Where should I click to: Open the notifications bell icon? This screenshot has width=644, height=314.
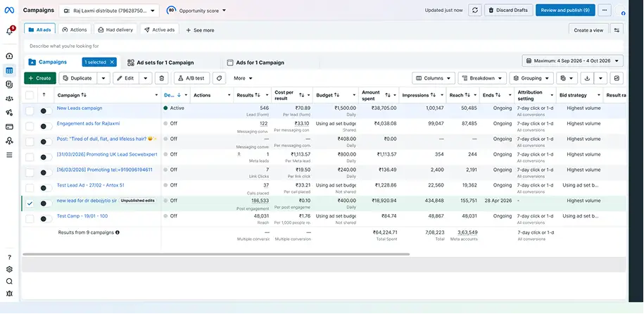[9, 31]
